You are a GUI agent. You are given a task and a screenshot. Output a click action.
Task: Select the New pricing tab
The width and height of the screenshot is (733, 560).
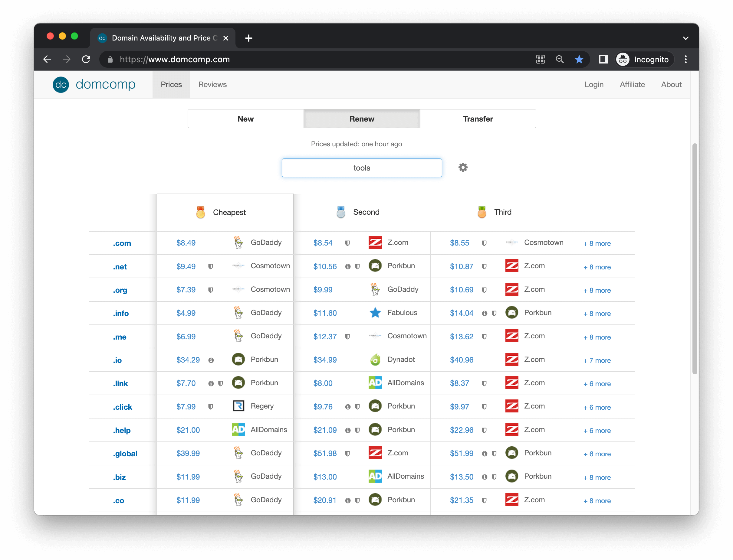(245, 119)
